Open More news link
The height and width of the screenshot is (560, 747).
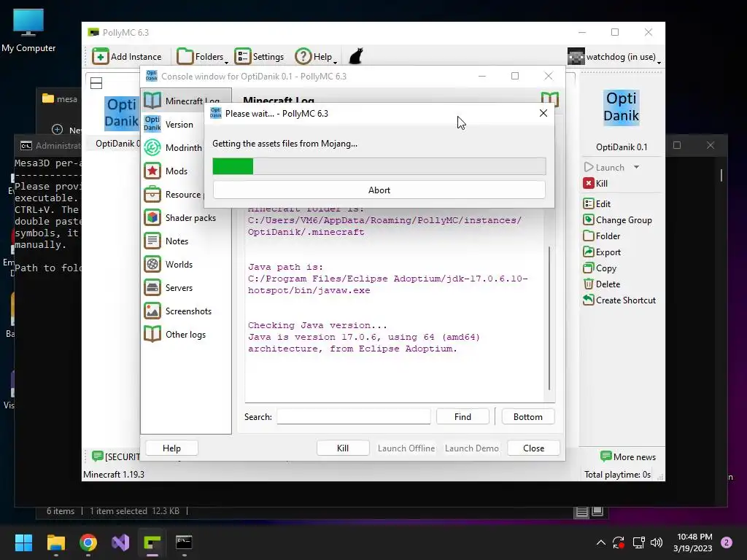tap(628, 456)
